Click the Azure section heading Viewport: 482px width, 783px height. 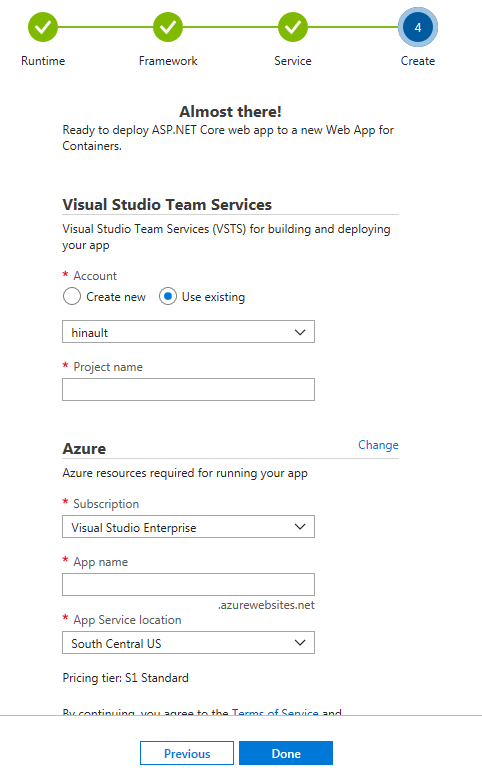pos(84,449)
